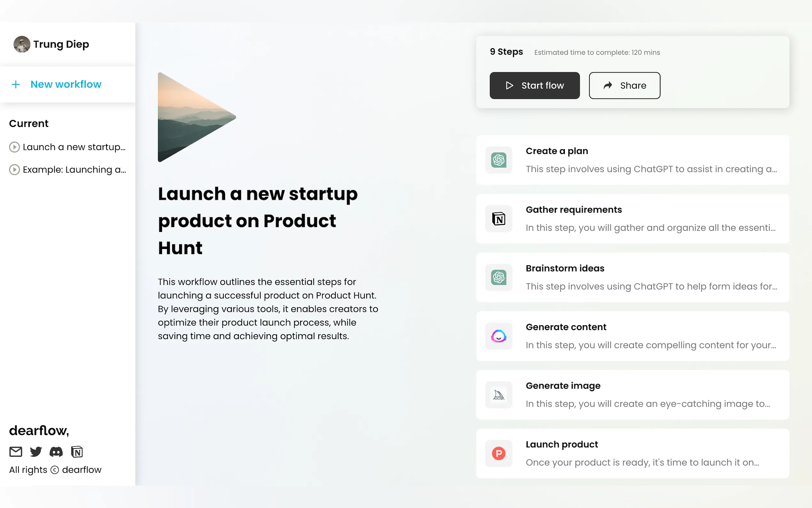The height and width of the screenshot is (508, 812).
Task: Click the Notion icon beside Gather requirements
Action: [x=498, y=219]
